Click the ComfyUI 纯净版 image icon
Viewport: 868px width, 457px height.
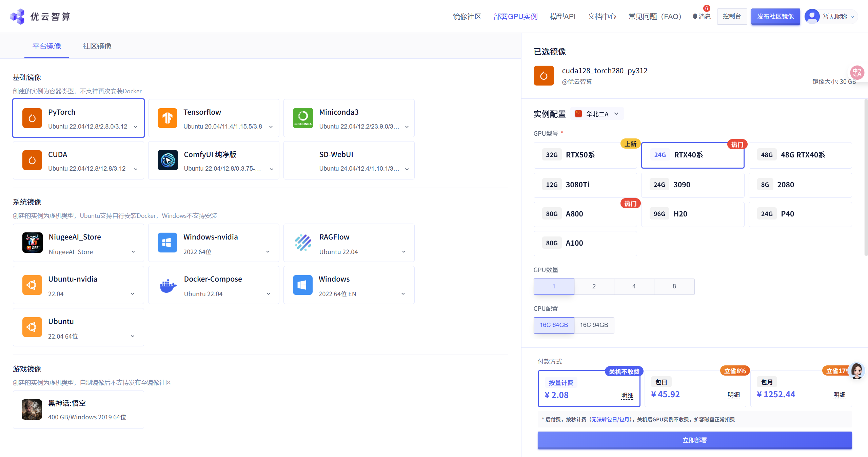[x=167, y=160]
